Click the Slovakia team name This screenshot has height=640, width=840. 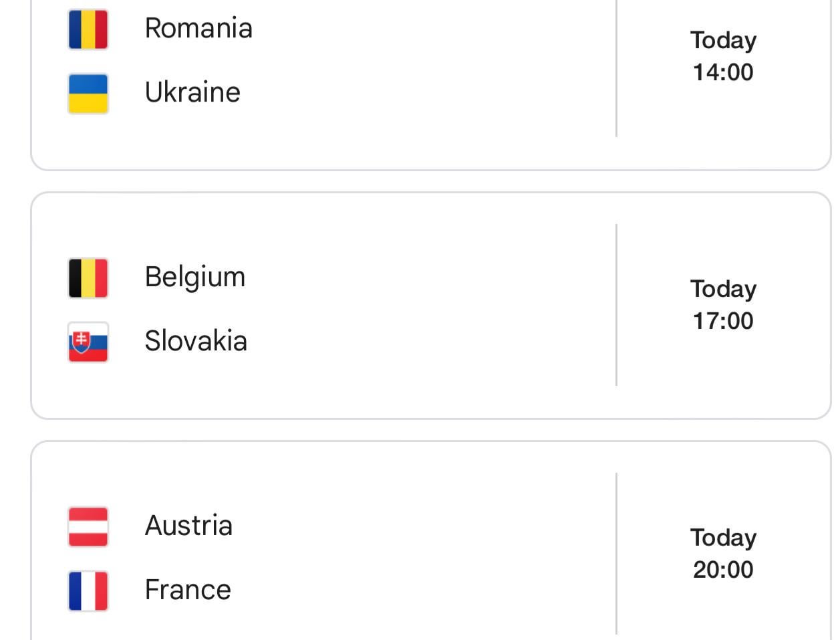point(196,342)
